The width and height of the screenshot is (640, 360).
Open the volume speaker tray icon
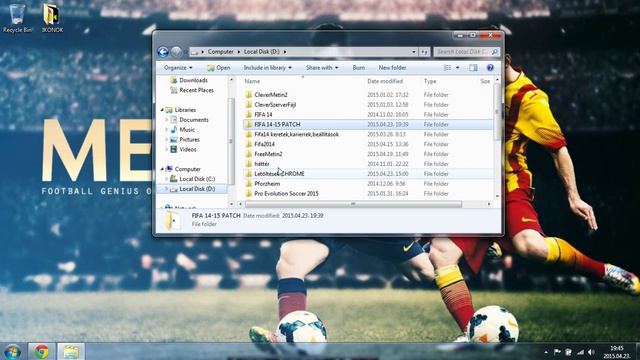[591, 352]
